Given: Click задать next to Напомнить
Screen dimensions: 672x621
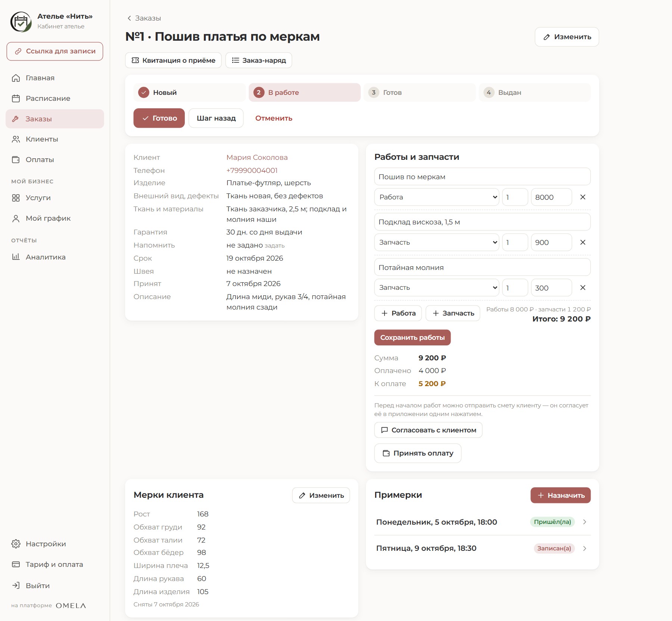Looking at the screenshot, I should pyautogui.click(x=274, y=246).
